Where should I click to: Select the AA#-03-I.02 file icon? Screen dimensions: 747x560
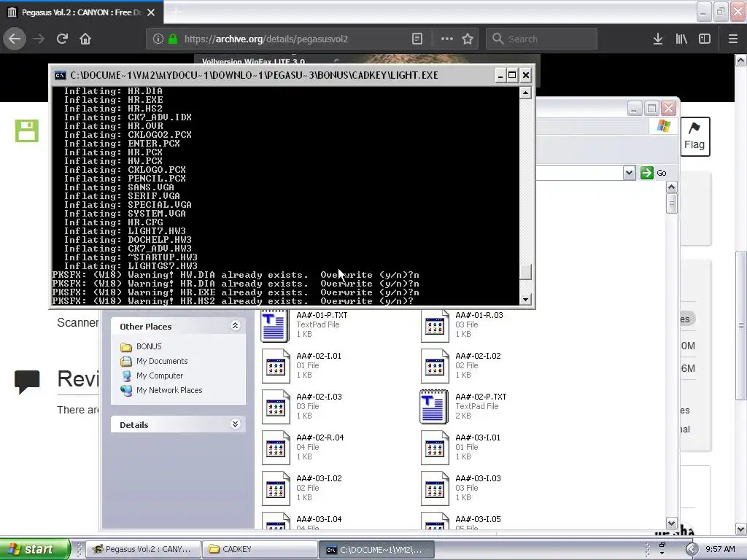pos(275,489)
